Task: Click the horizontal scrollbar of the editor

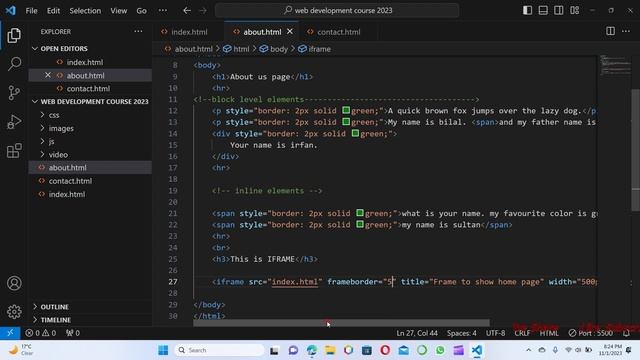Action: (x=341, y=323)
